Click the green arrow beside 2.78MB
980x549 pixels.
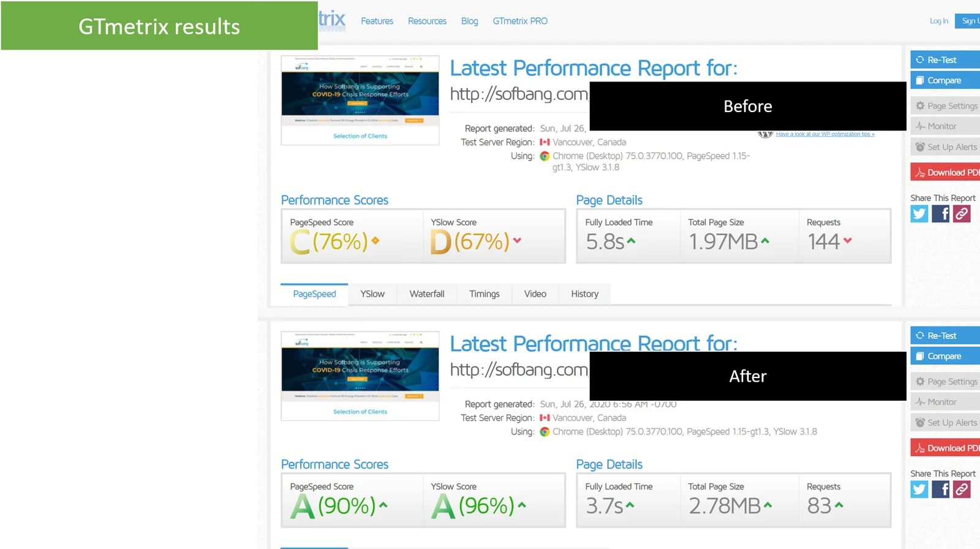tap(768, 505)
